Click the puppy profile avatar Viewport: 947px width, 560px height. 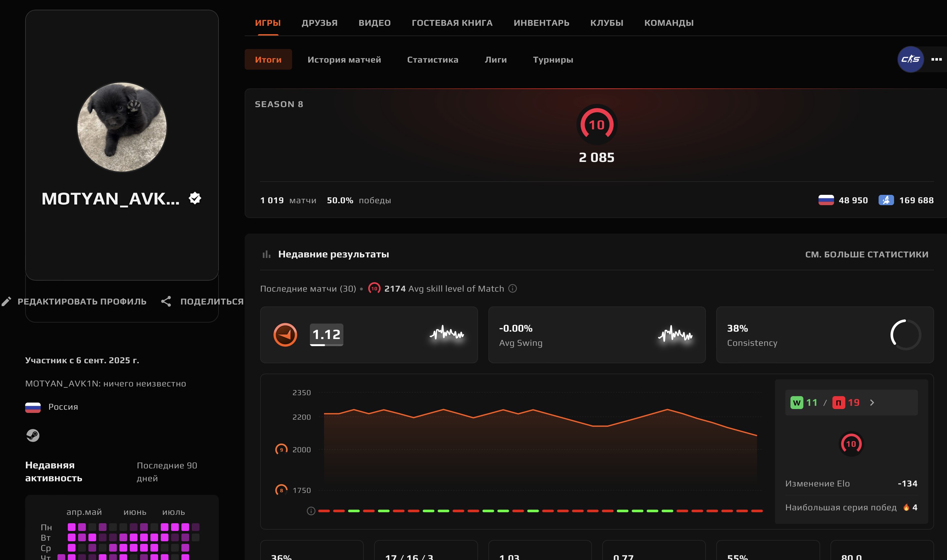click(122, 127)
